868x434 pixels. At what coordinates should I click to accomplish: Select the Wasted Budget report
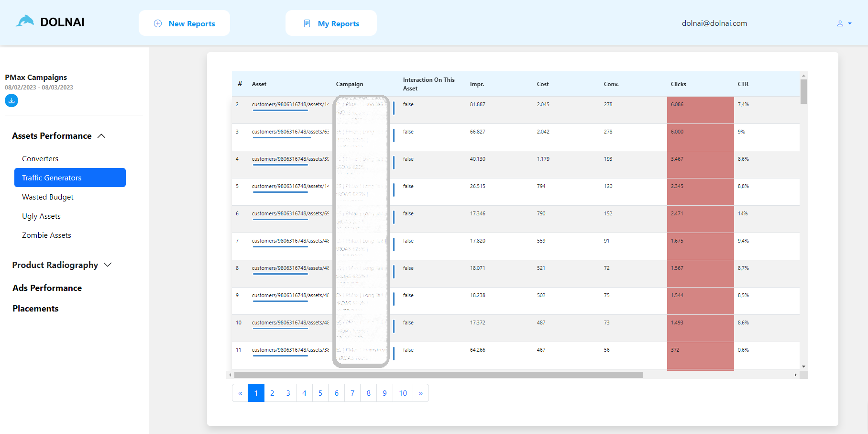click(x=47, y=197)
